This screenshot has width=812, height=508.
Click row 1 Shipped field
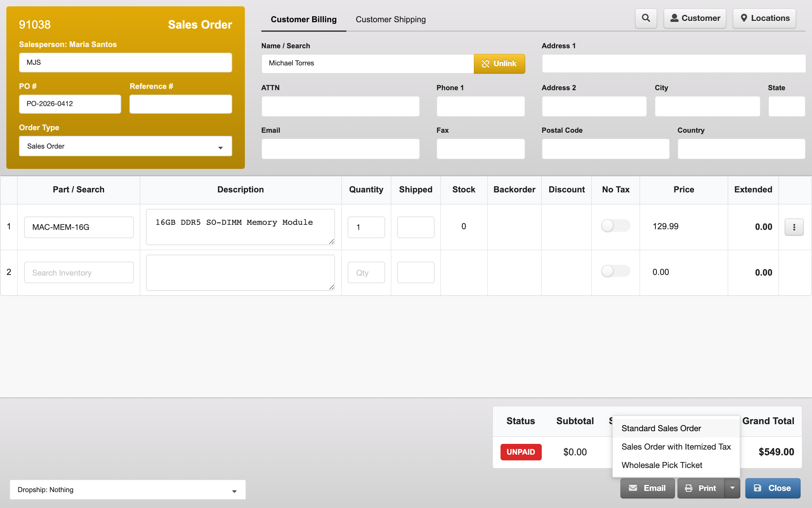click(416, 227)
